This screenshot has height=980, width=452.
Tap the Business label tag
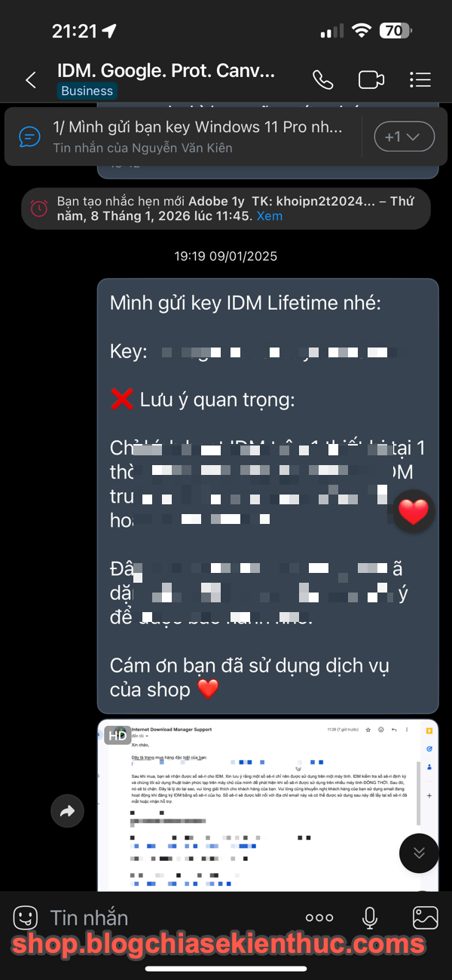(x=87, y=91)
